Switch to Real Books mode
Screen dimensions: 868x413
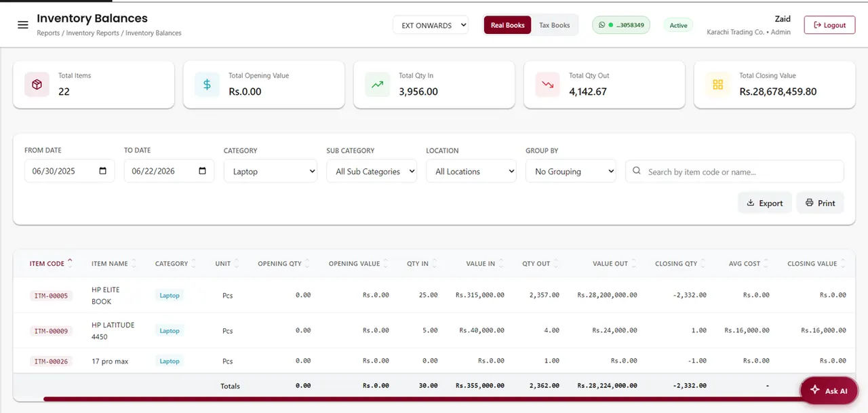(x=507, y=25)
